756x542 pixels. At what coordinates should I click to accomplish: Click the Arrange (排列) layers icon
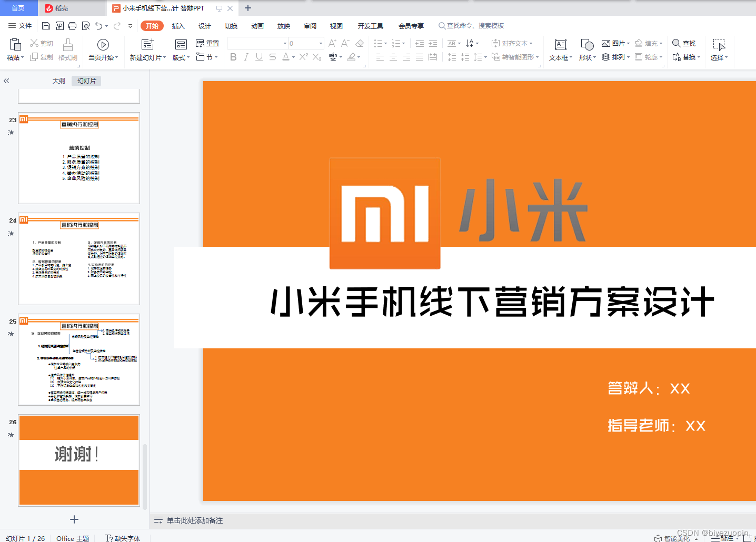[606, 57]
